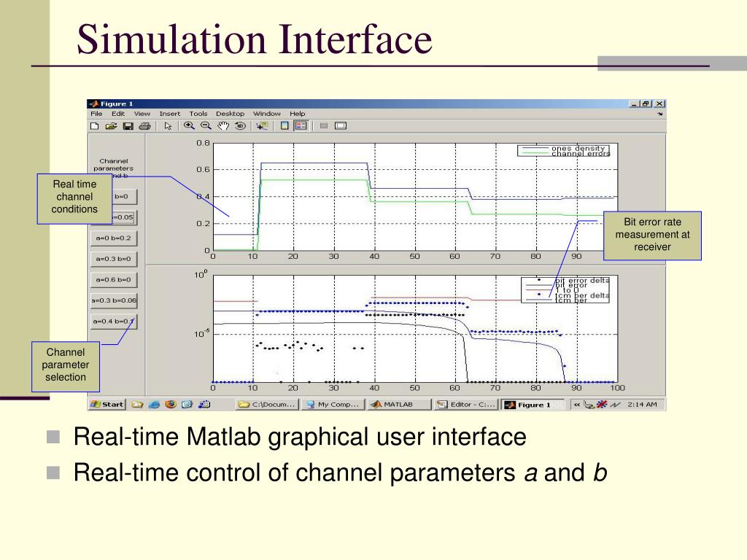747x560 pixels.
Task: Click inside the upper channel conditions plot
Action: (x=415, y=196)
